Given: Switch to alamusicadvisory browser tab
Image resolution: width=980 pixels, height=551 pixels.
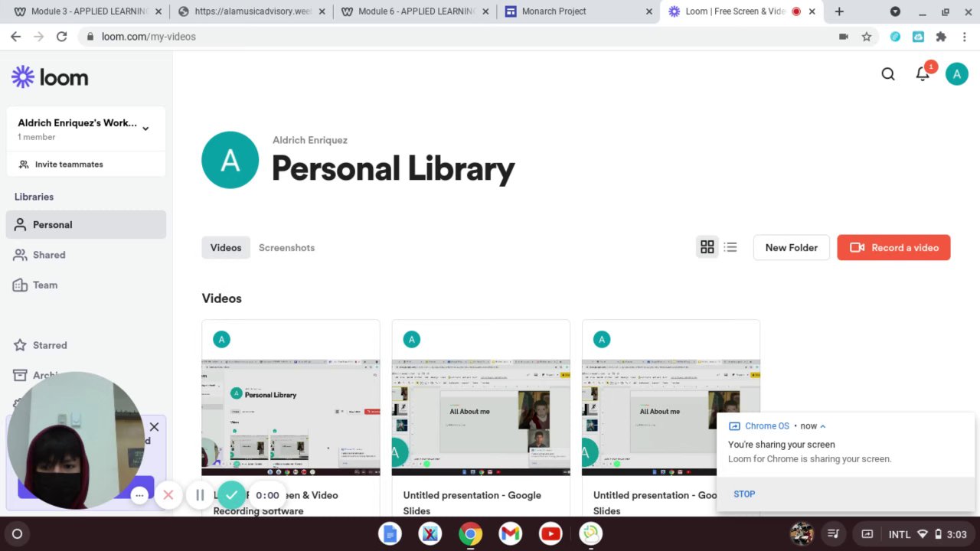Looking at the screenshot, I should tap(250, 11).
